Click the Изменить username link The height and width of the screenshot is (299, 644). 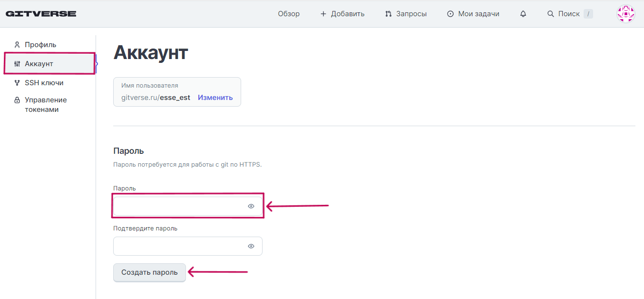point(215,98)
